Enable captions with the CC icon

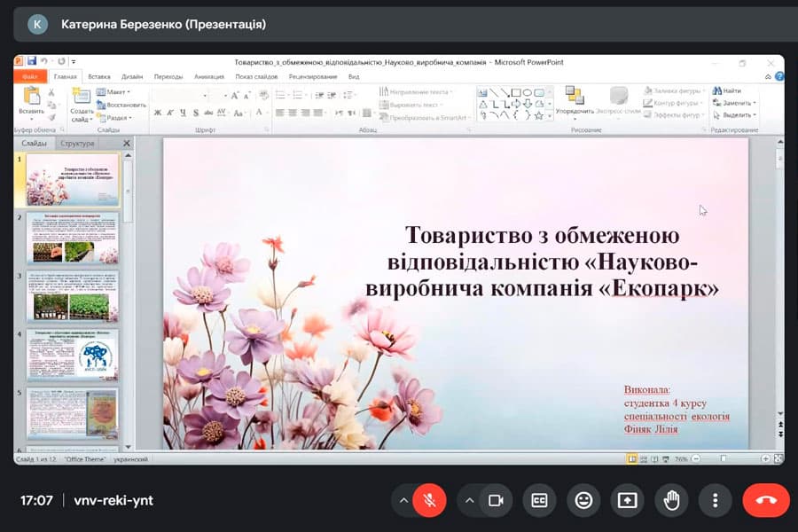tap(539, 499)
